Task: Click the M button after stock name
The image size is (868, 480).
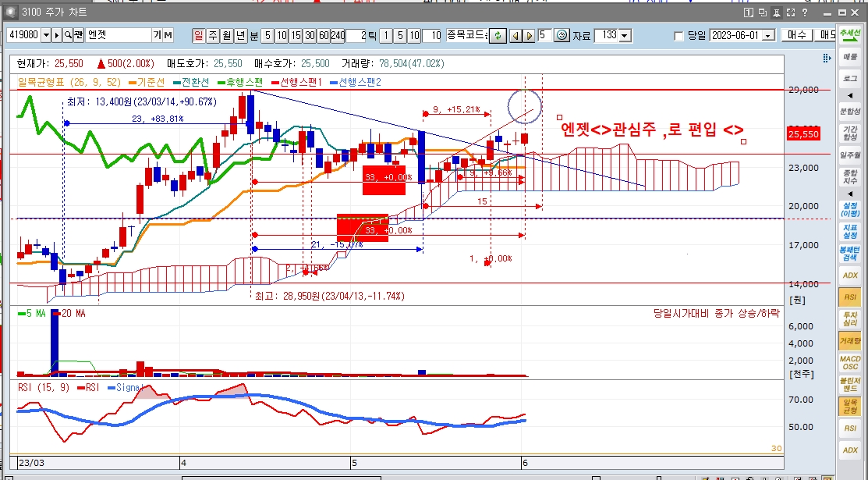Action: pyautogui.click(x=168, y=35)
